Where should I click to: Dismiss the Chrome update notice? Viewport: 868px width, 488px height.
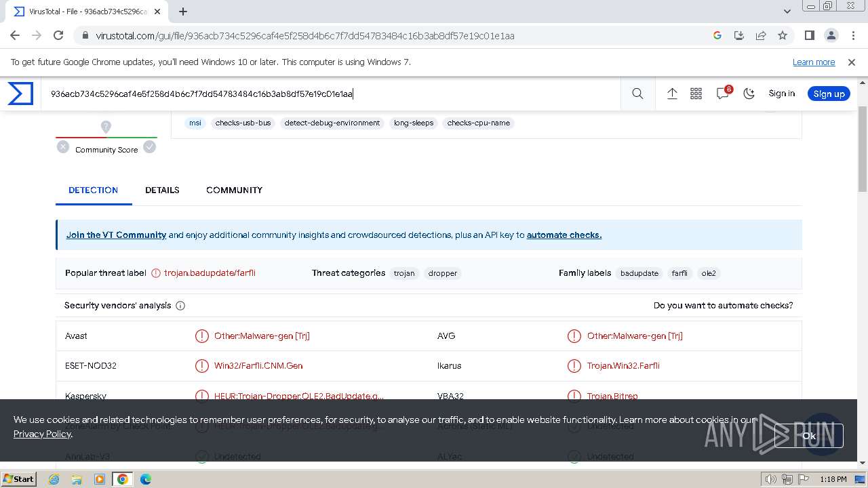(x=852, y=62)
